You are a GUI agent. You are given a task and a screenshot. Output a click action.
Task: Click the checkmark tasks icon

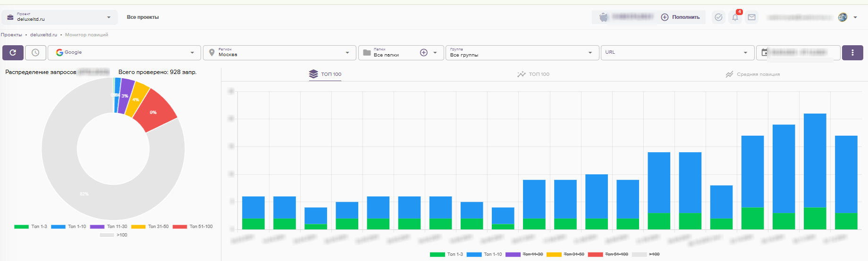(x=718, y=17)
